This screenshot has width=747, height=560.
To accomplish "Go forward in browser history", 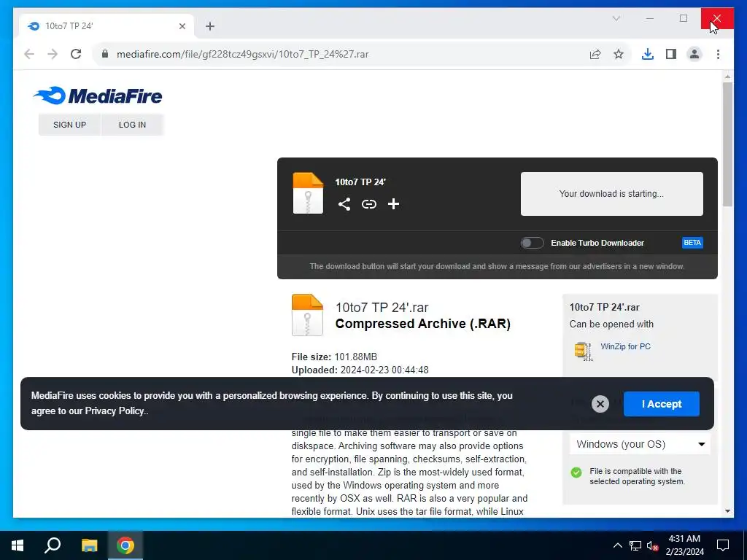I will pyautogui.click(x=53, y=54).
